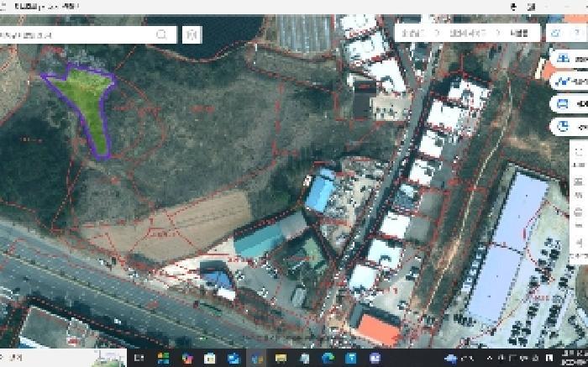Click the top icon in the right vertical toolbar
Viewport: 588px width, 367px height.
(579, 152)
